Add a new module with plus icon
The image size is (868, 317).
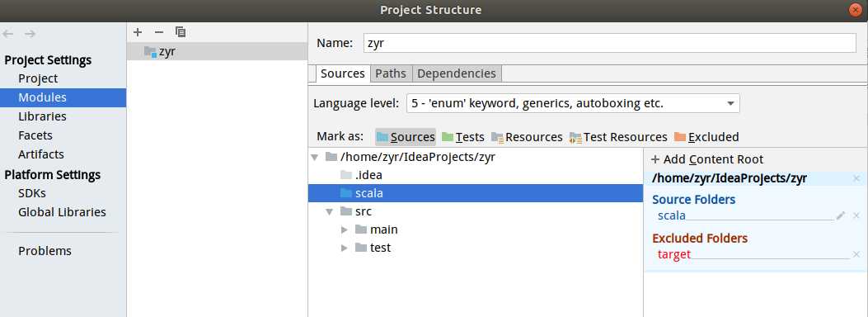138,32
